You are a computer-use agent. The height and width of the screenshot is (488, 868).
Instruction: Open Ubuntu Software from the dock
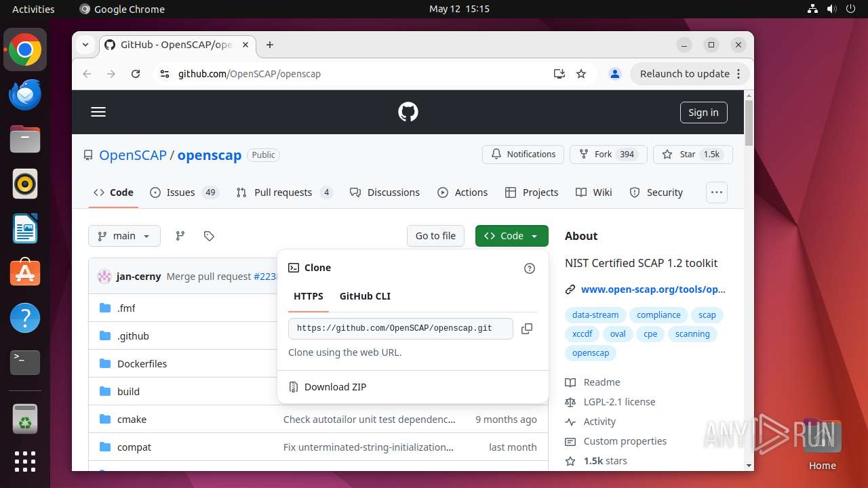click(25, 272)
